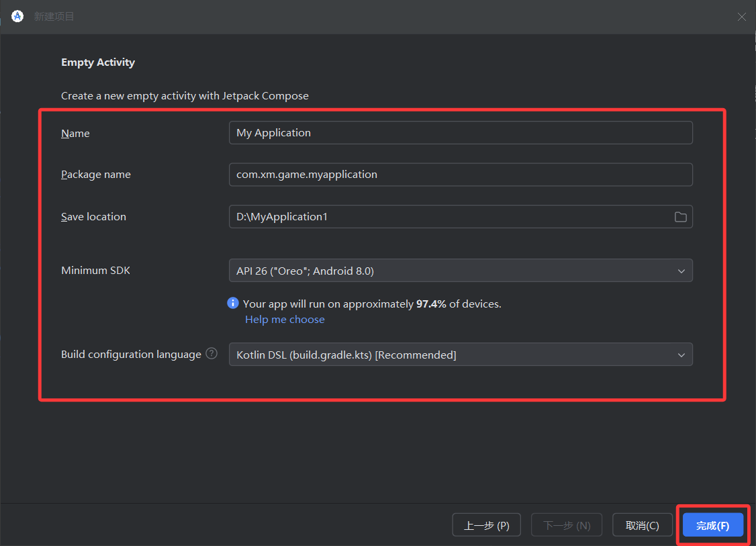Focus the Name field containing My Application

[460, 133]
